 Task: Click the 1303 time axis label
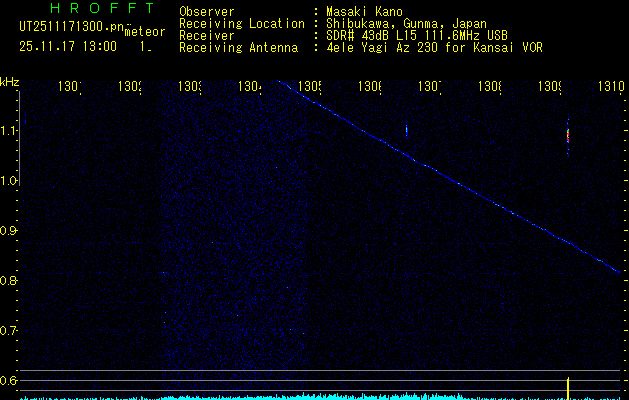pos(190,86)
